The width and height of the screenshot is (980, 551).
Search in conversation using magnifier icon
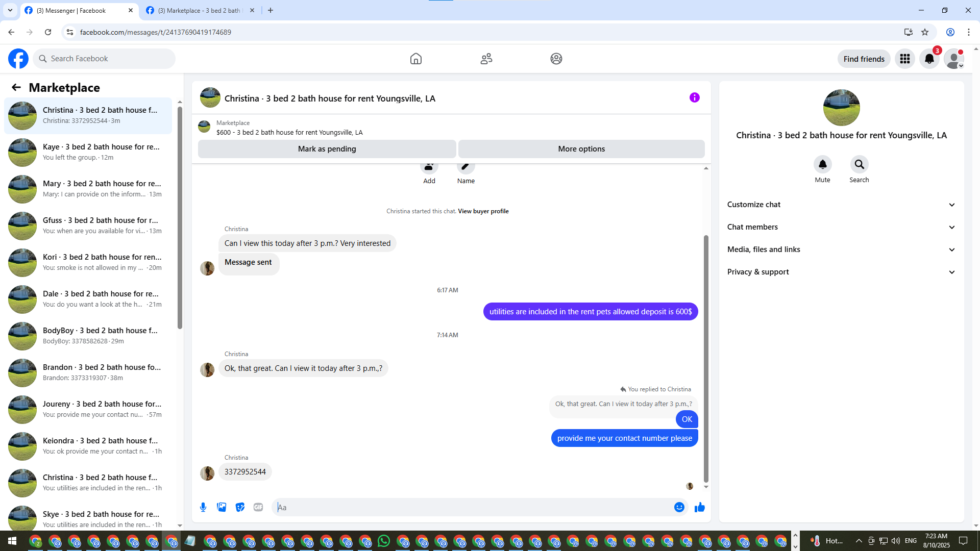(x=859, y=164)
